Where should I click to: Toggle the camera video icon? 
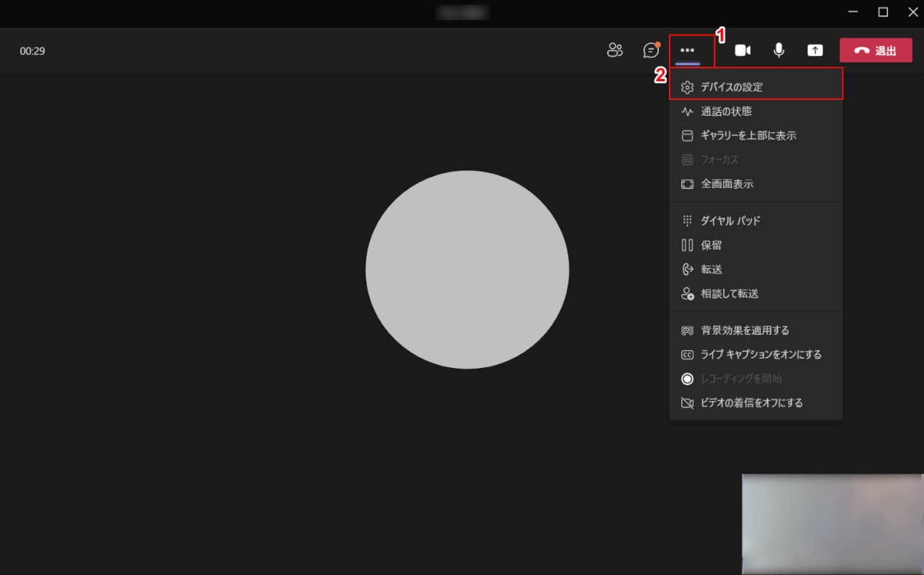(x=742, y=50)
